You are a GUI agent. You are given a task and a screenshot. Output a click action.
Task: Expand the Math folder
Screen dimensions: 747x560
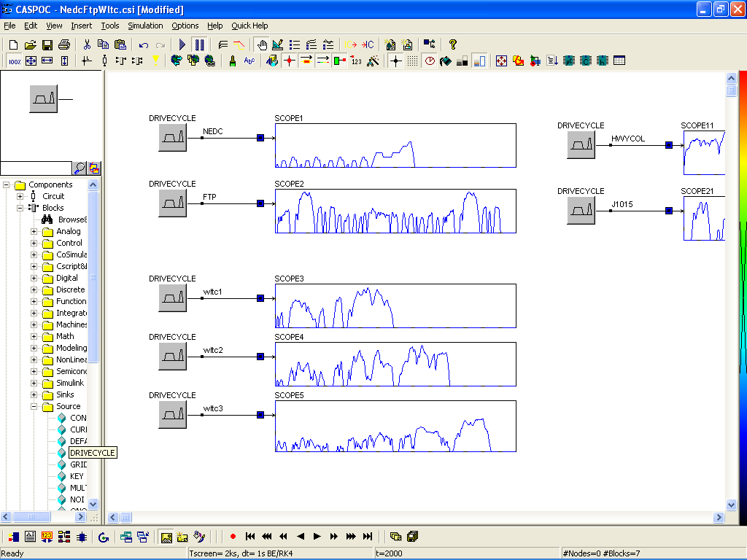click(x=34, y=336)
